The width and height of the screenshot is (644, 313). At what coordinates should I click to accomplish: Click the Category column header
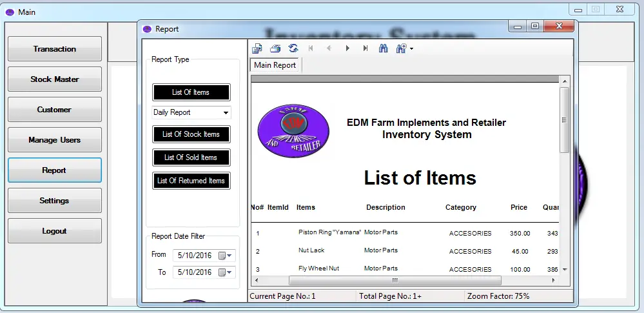point(461,207)
